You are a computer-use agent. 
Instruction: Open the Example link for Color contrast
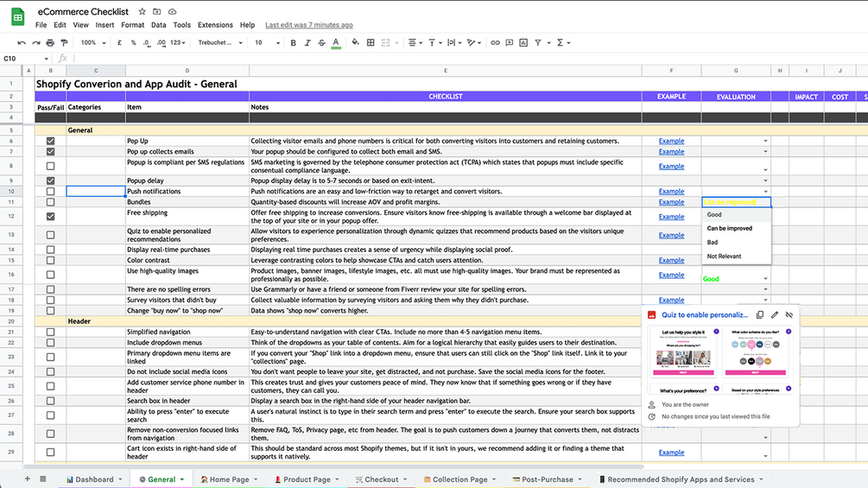671,260
